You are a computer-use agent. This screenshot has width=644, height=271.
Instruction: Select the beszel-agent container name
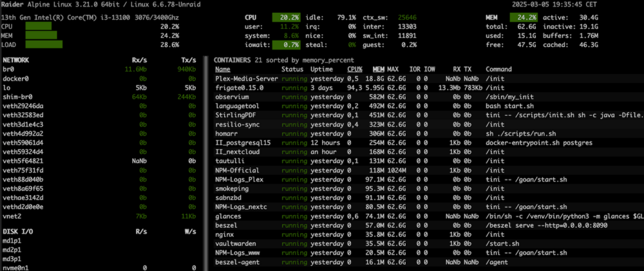point(238,262)
